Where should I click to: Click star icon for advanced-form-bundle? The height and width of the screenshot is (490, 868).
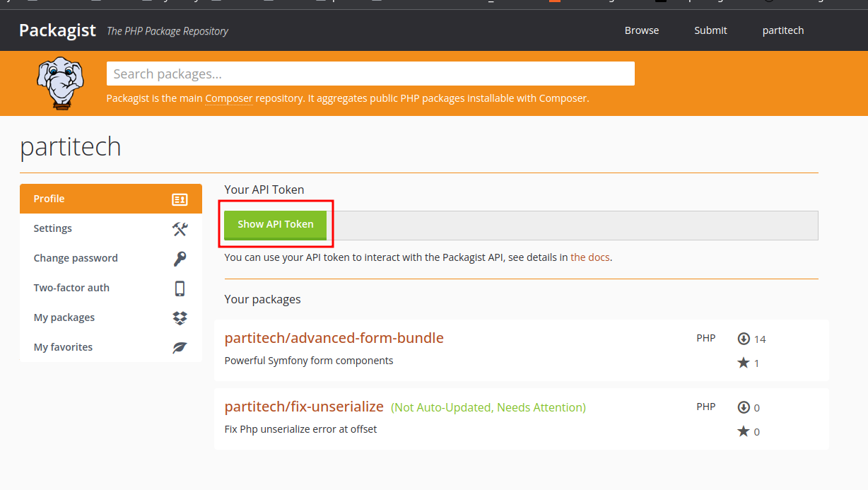tap(744, 363)
